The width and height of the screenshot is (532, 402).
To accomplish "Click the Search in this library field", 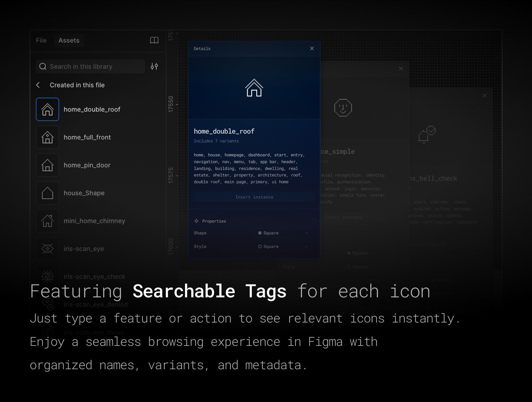I will (89, 66).
